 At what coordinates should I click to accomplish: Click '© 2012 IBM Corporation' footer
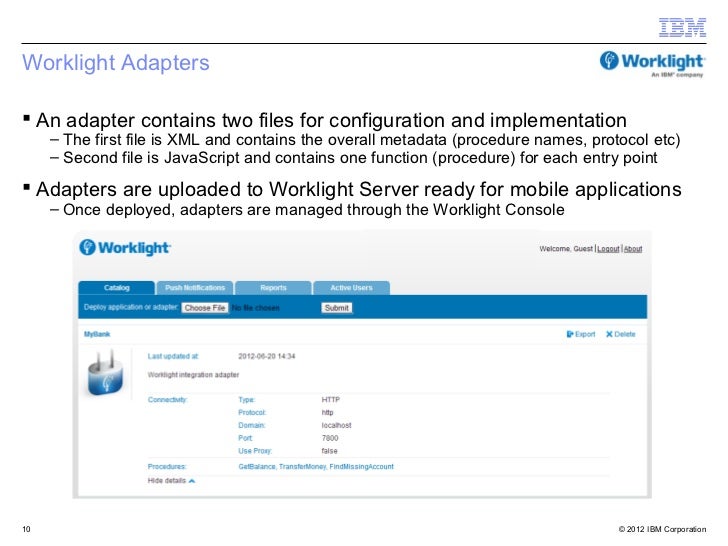pyautogui.click(x=662, y=529)
